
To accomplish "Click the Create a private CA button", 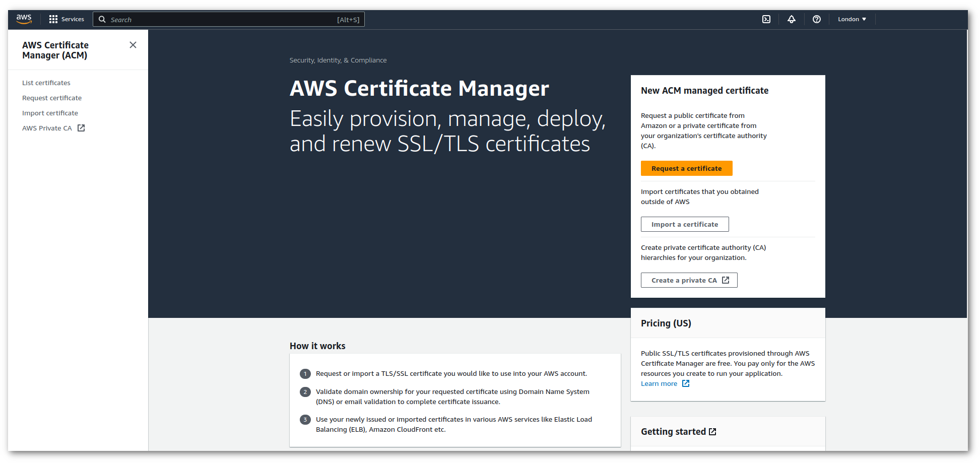I will (689, 280).
